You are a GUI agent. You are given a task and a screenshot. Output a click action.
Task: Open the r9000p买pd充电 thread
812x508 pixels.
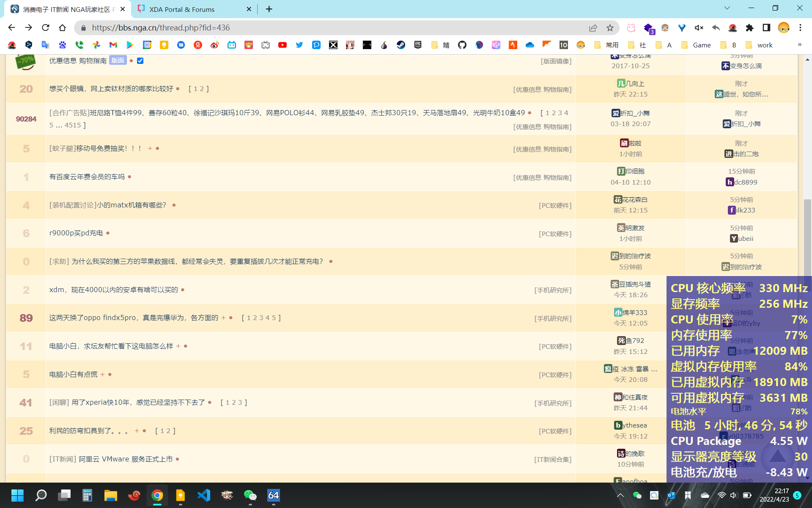point(76,233)
